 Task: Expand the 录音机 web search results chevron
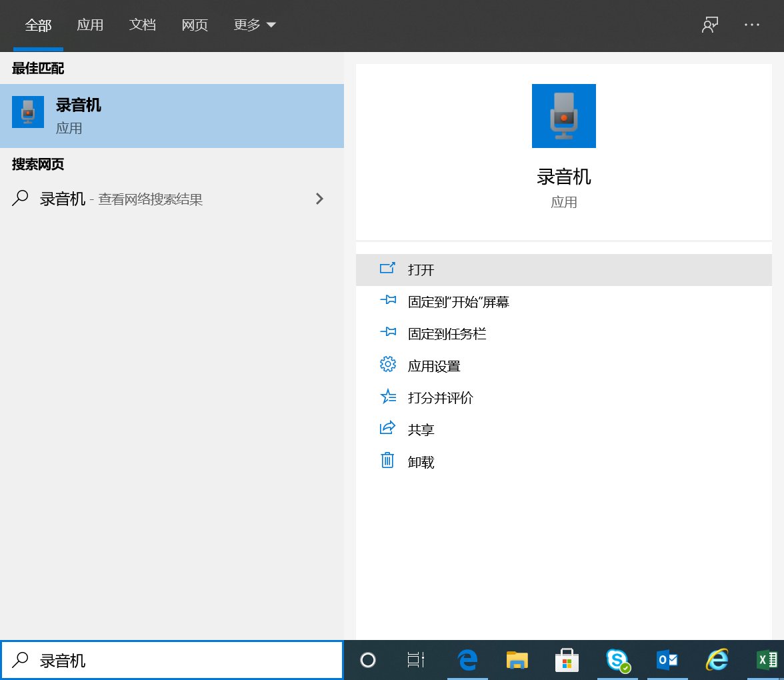tap(319, 199)
